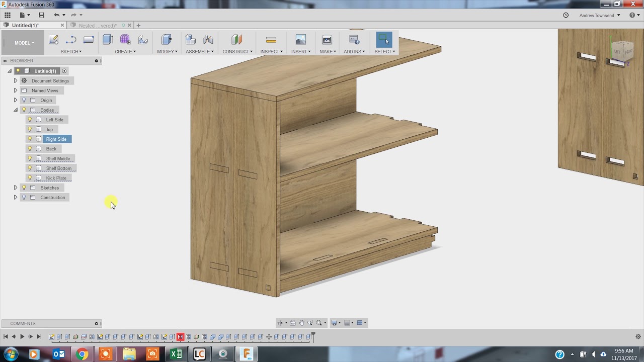Select the red highlighted timeline feature
Image resolution: width=644 pixels, height=362 pixels.
(180, 337)
